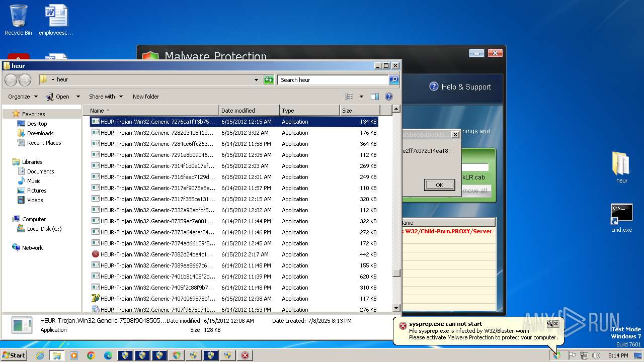Open the Recycle Bin desktop icon
The image size is (644, 362).
[18, 20]
